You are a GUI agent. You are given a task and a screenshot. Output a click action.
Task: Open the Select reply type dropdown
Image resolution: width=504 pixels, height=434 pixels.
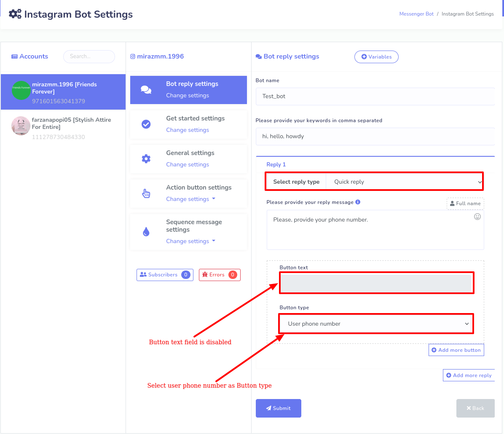click(x=405, y=182)
